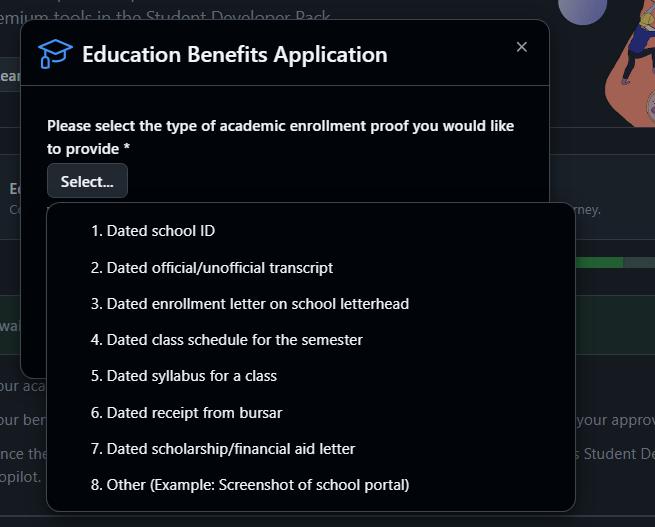655x527 pixels.
Task: Select Dated syllabus for a class
Action: [311, 376]
